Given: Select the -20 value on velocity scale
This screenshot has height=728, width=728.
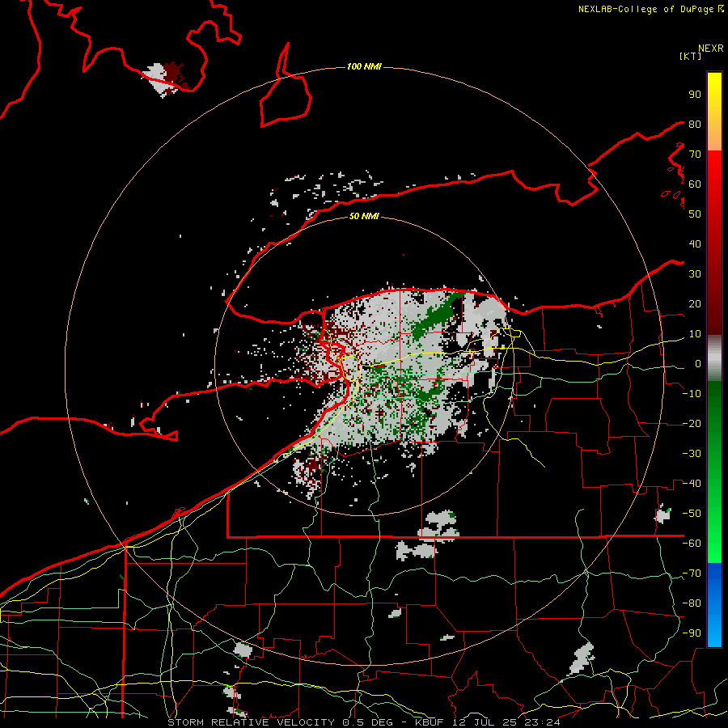Looking at the screenshot, I should pyautogui.click(x=692, y=423).
